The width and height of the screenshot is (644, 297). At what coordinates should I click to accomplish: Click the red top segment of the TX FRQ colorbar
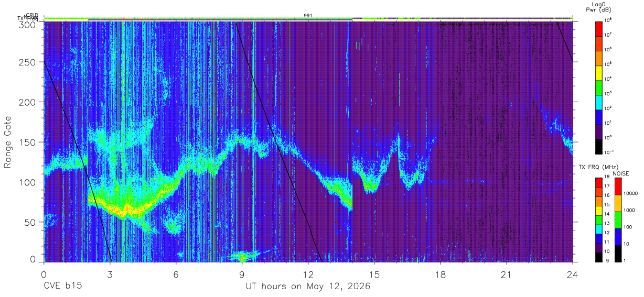coord(599,183)
